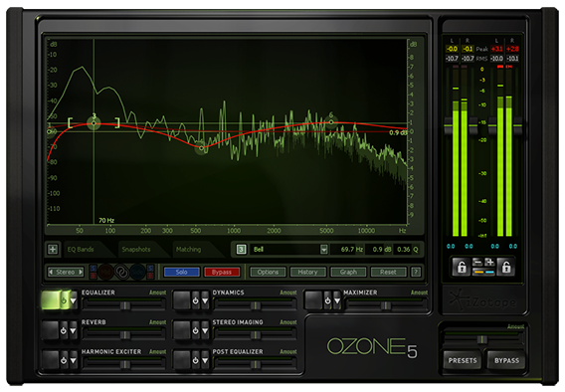Expand the Dynamics module preset arrow
This screenshot has height=392, width=565.
point(205,300)
